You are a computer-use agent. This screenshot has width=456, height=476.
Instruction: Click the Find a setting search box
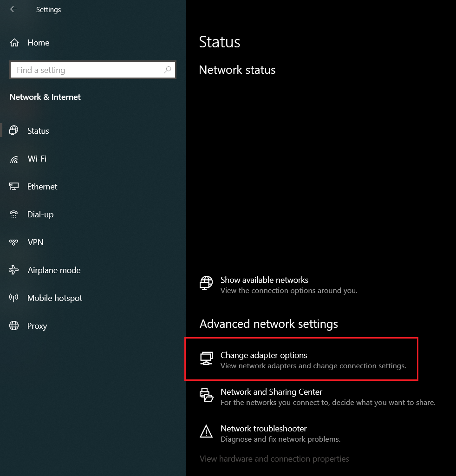click(86, 70)
